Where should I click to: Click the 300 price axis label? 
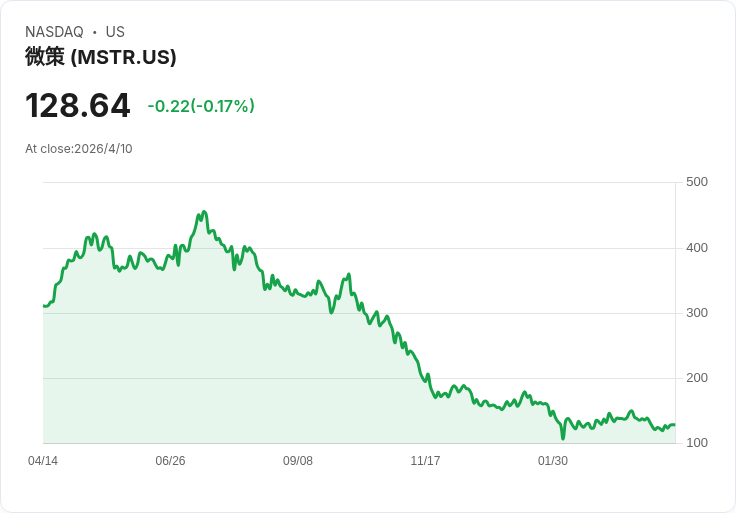(x=697, y=313)
